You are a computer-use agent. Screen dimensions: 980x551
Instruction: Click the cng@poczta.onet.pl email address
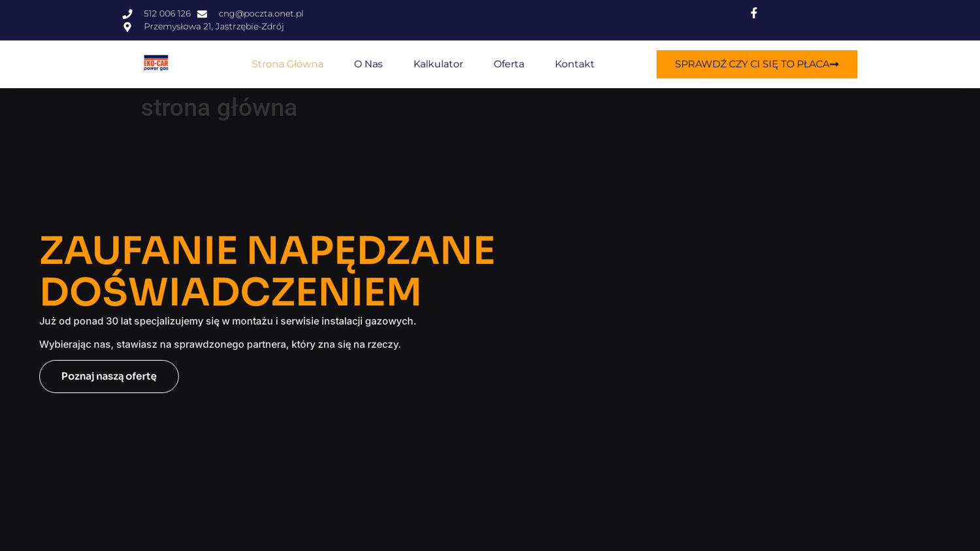pyautogui.click(x=261, y=14)
